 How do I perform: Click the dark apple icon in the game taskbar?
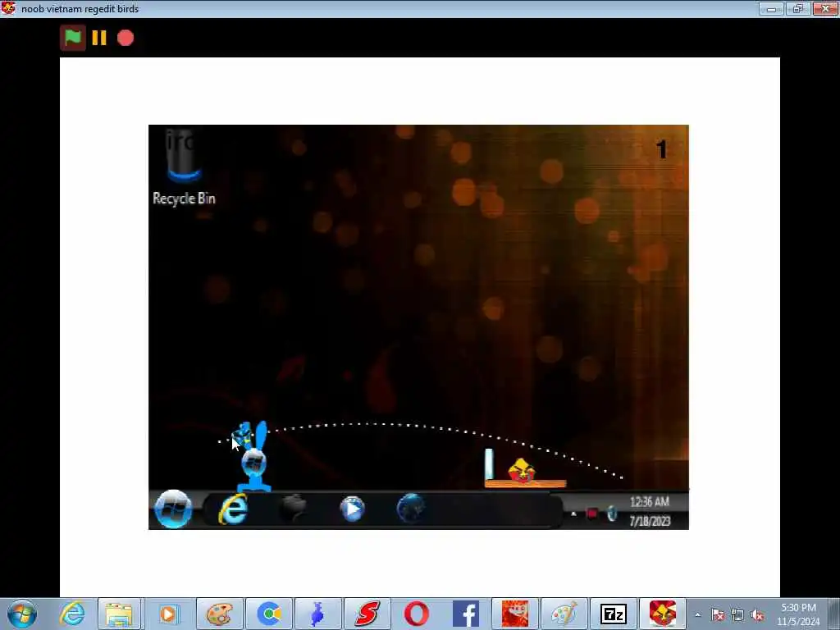(294, 508)
